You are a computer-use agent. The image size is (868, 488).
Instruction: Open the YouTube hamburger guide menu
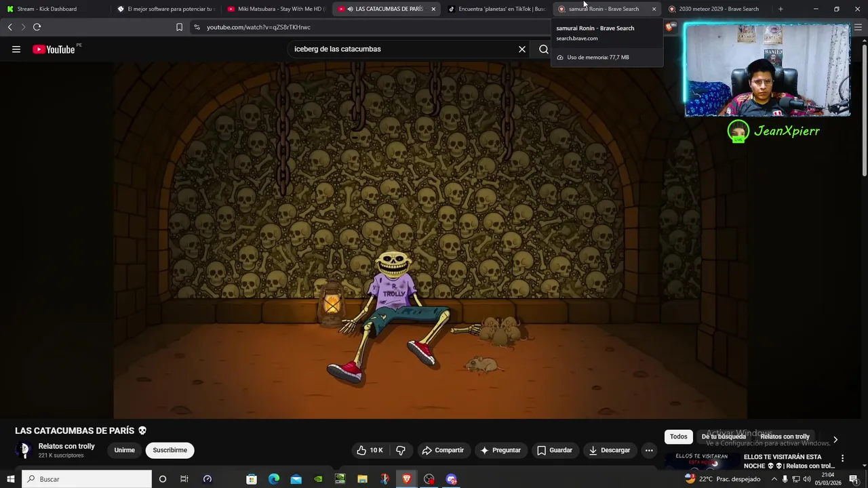(16, 49)
